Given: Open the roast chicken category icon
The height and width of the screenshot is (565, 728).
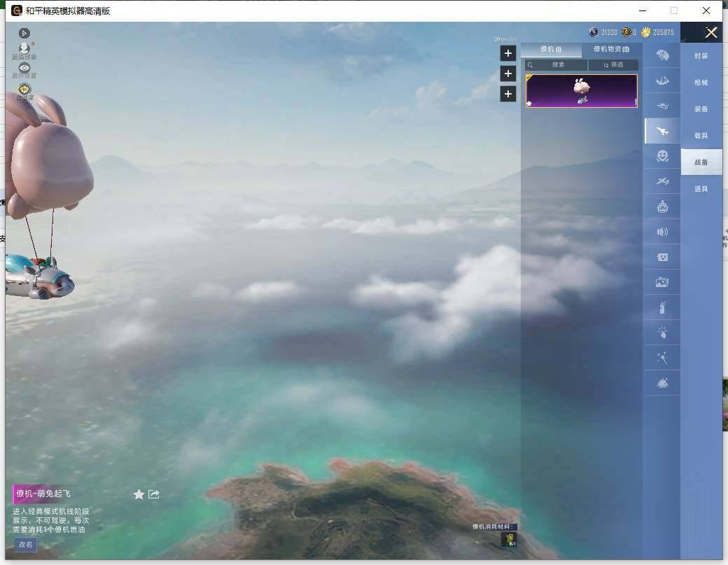Looking at the screenshot, I should tap(662, 383).
